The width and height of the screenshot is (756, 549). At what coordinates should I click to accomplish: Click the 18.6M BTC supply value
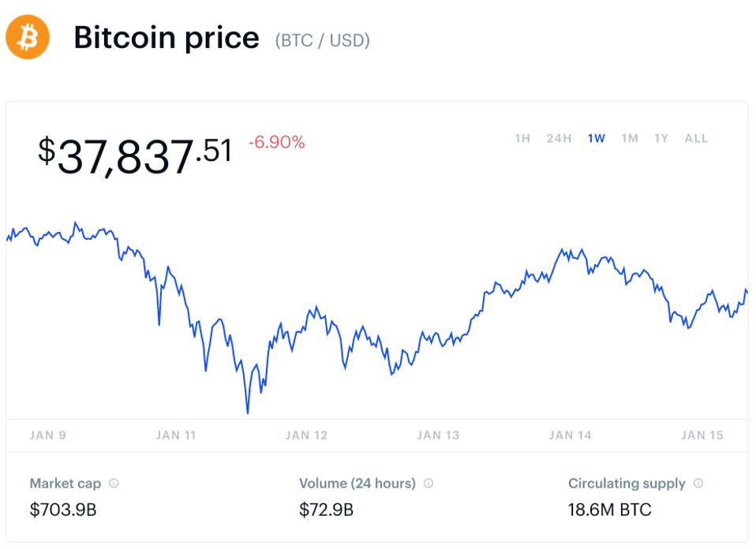click(610, 510)
